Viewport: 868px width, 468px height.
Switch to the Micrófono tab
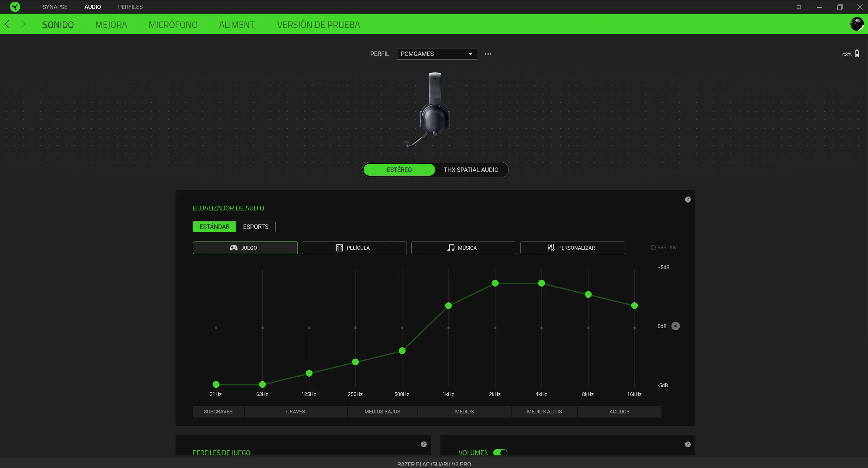tap(173, 25)
